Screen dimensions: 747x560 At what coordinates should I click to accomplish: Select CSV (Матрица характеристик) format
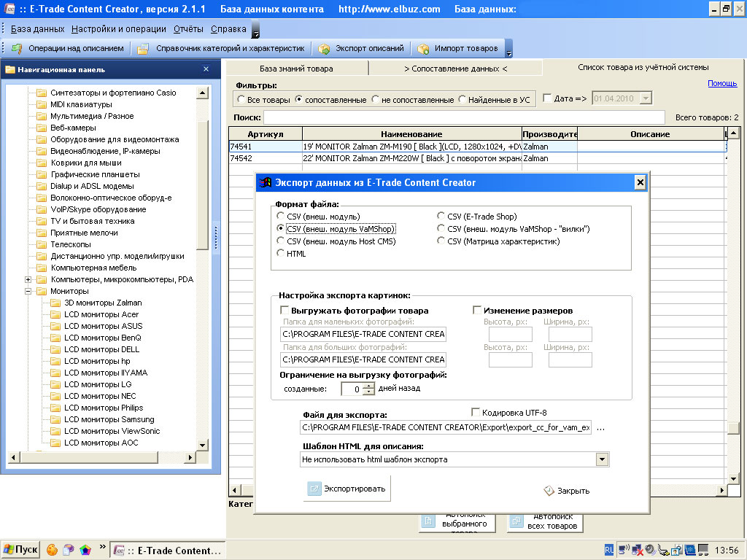pyautogui.click(x=441, y=241)
